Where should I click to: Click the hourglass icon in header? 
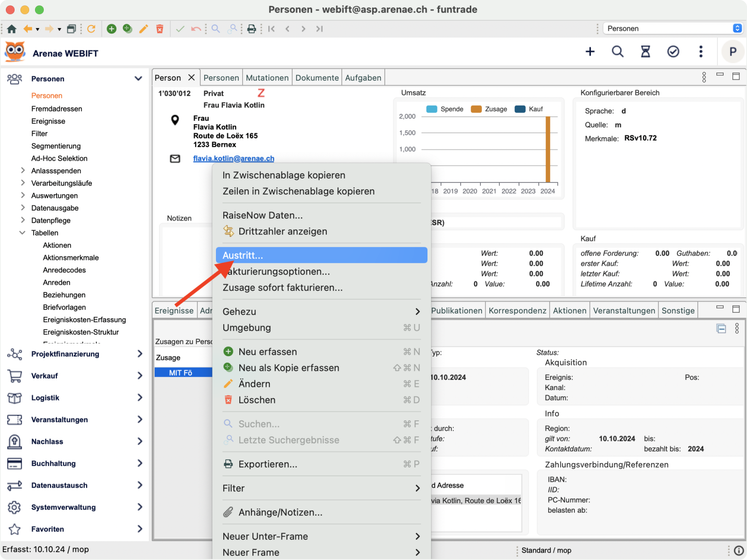pyautogui.click(x=645, y=52)
